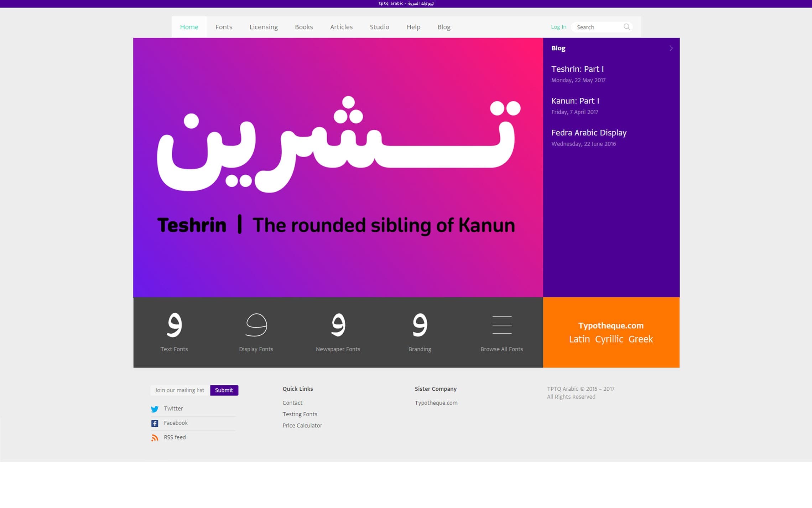
Task: Open Blog in navigation bar
Action: (x=444, y=27)
